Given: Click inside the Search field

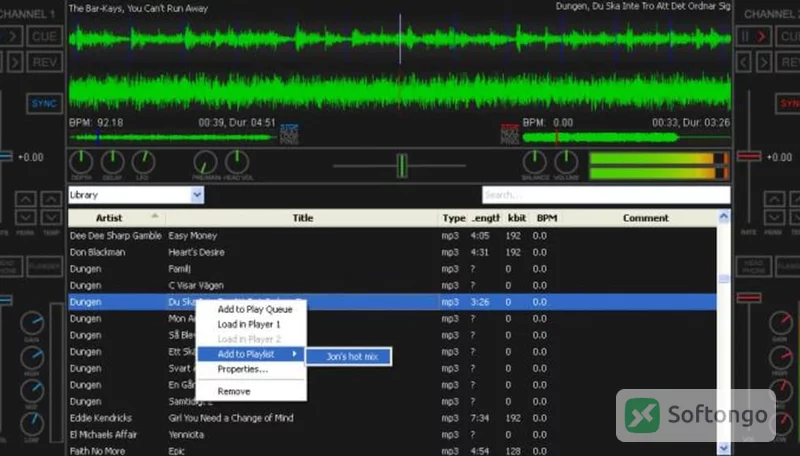Looking at the screenshot, I should [606, 195].
